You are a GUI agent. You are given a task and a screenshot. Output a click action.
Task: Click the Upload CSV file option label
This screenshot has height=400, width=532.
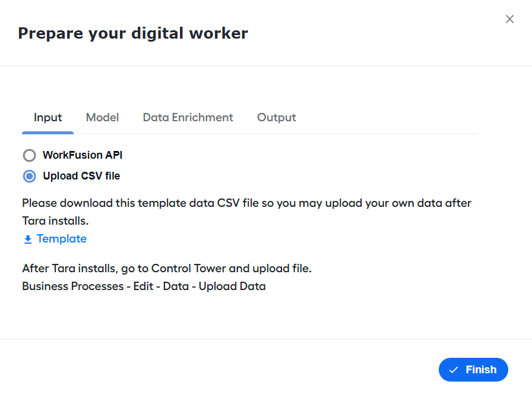[81, 176]
